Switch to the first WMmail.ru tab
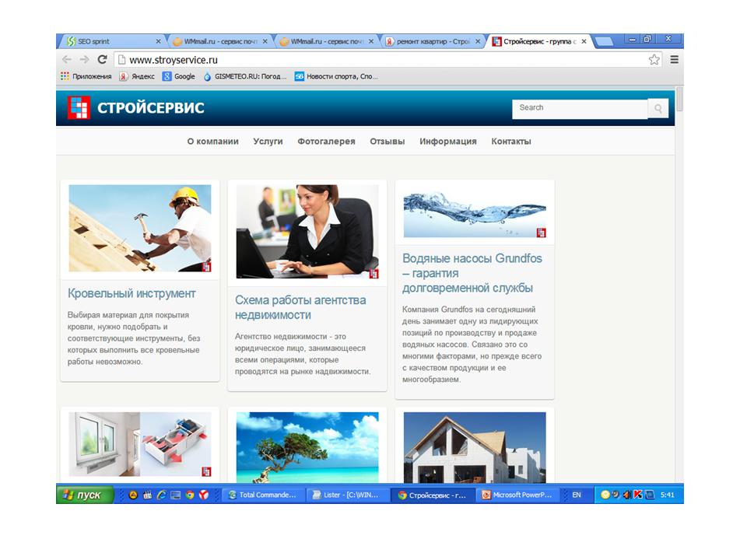 tap(219, 41)
